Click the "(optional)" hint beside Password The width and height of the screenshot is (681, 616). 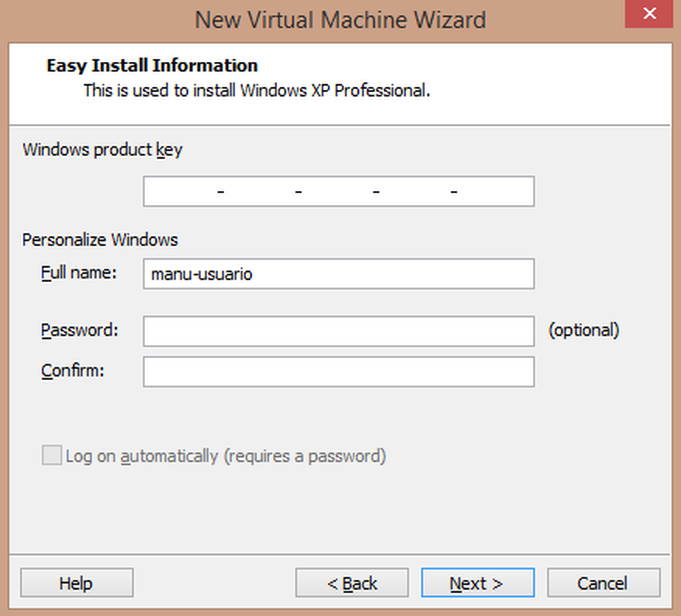tap(584, 330)
